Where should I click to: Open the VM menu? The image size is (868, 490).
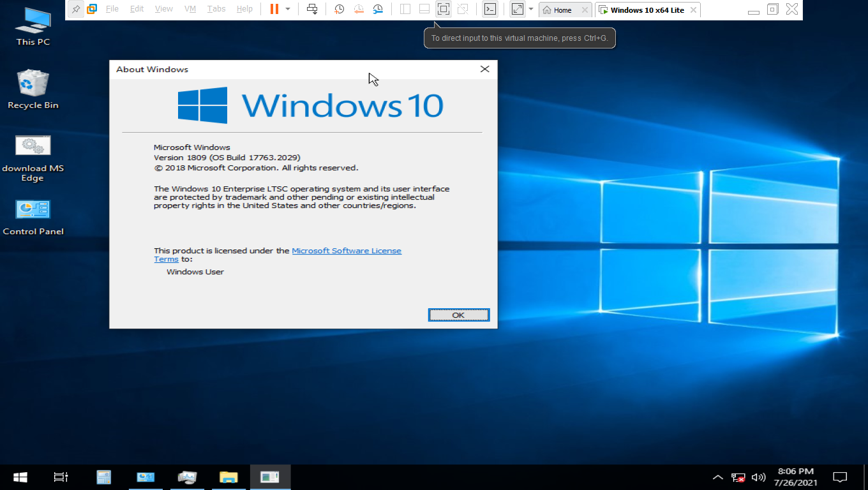[x=190, y=9]
